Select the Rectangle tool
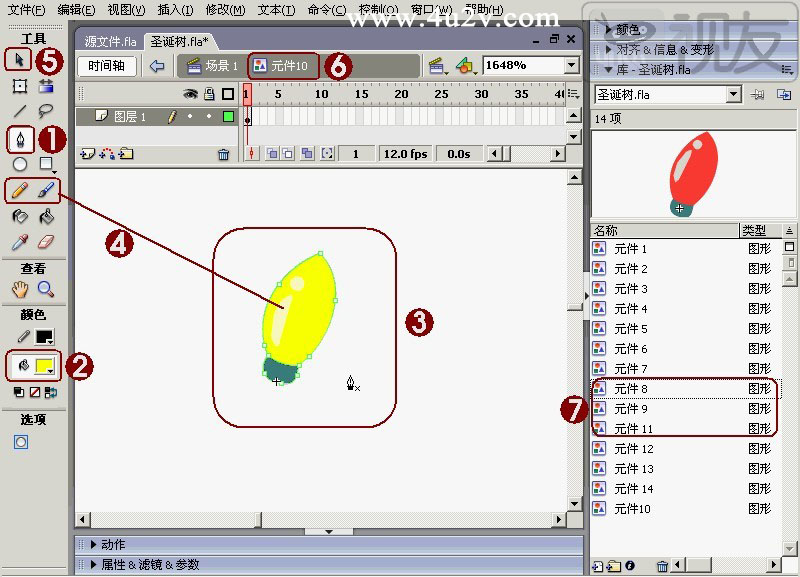 [x=46, y=164]
